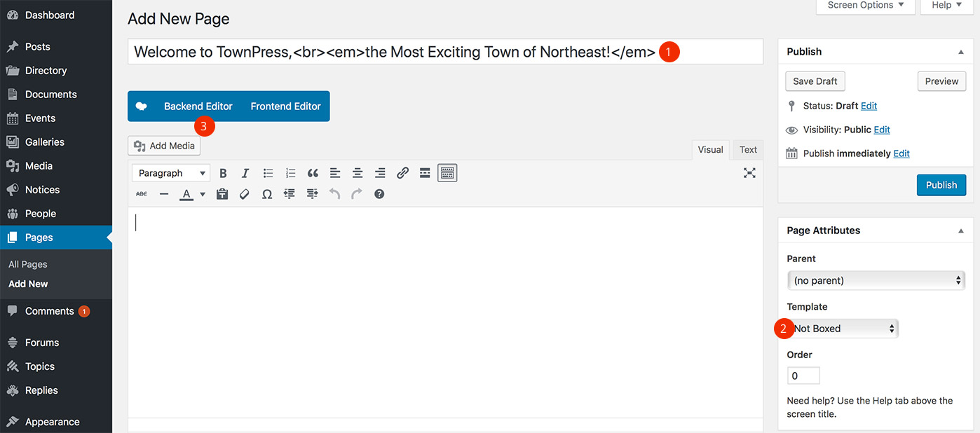
Task: Switch to the Text editor tab
Action: [x=748, y=149]
